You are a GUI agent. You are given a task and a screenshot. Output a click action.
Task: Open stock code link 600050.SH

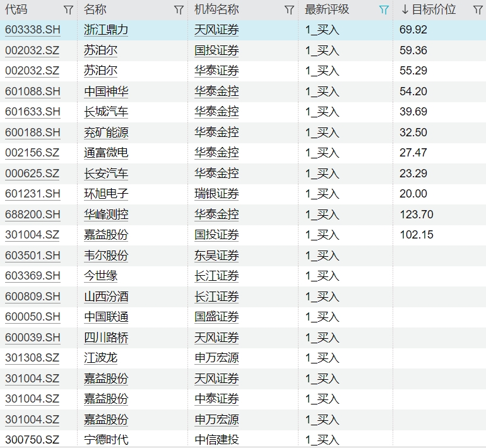(x=33, y=317)
